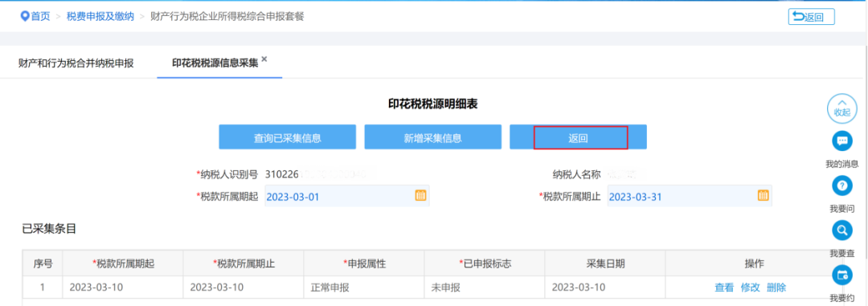Click 查看 link in row 1
This screenshot has width=868, height=306.
click(x=724, y=288)
